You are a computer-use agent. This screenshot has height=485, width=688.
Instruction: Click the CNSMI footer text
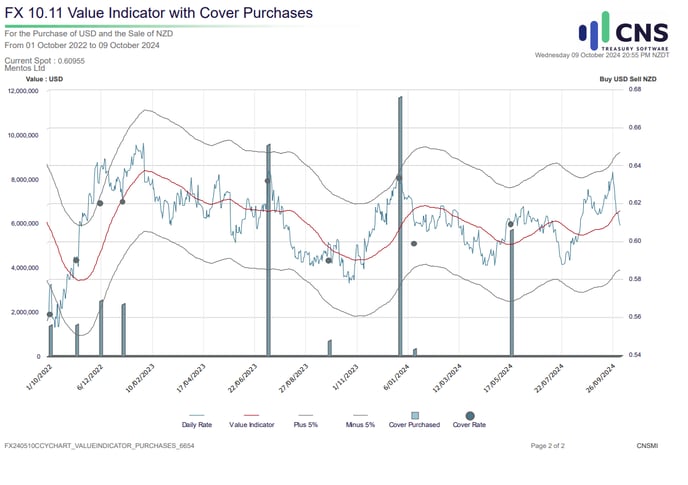[646, 444]
